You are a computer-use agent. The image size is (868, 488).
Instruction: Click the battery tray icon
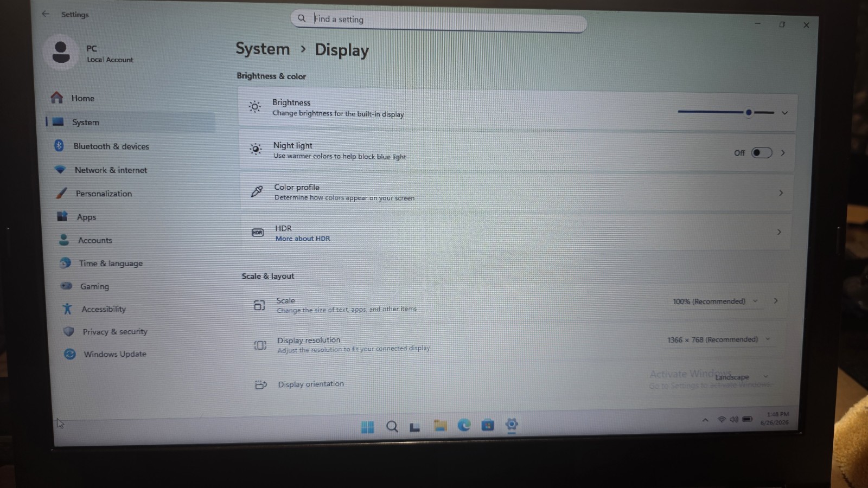(747, 419)
